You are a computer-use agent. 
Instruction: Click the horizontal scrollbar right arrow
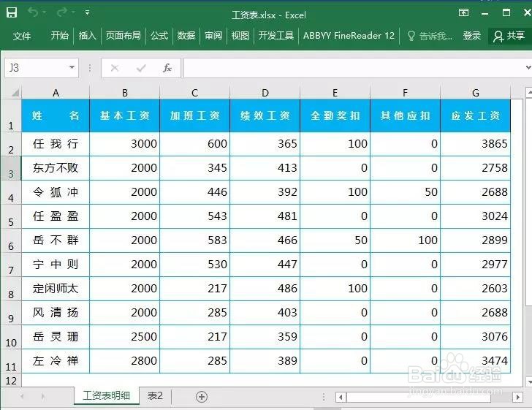click(x=517, y=397)
